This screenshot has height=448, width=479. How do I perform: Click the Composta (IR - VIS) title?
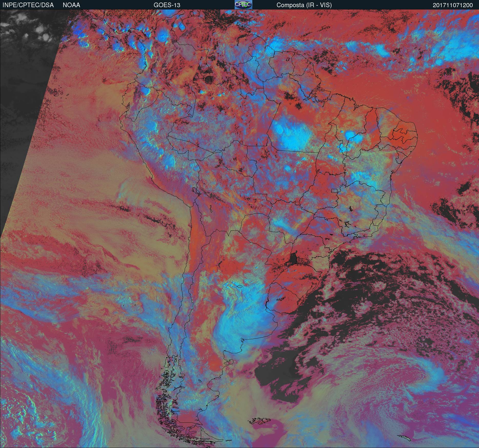[304, 5]
